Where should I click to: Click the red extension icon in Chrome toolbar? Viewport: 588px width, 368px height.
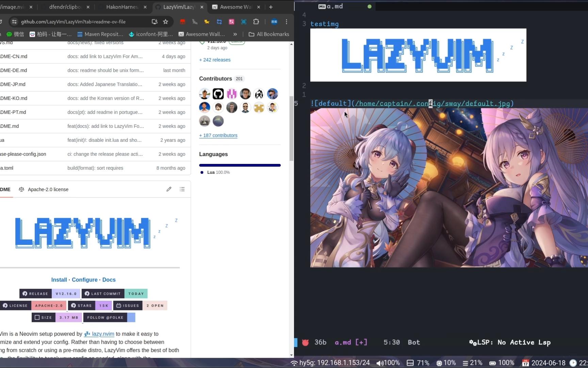pos(183,22)
